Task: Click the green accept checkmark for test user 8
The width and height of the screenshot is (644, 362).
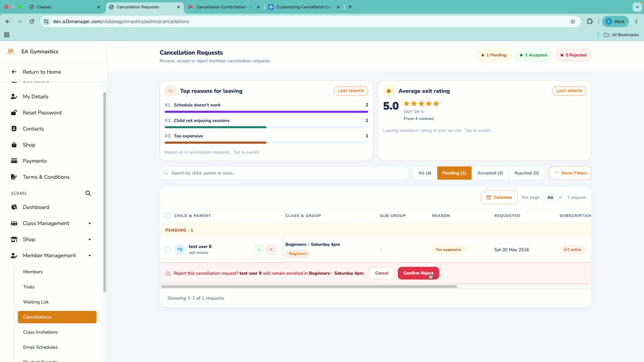Action: (x=259, y=250)
